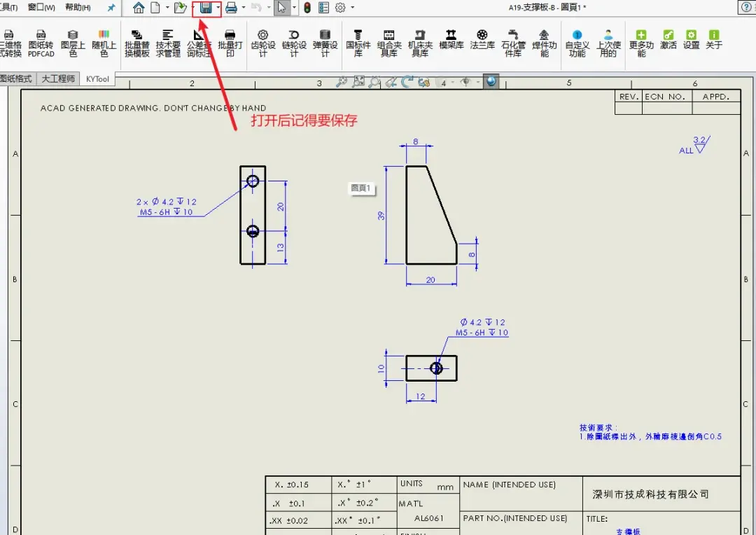Image resolution: width=756 pixels, height=535 pixels.
Task: Switch to the KYTool tab
Action: click(97, 79)
